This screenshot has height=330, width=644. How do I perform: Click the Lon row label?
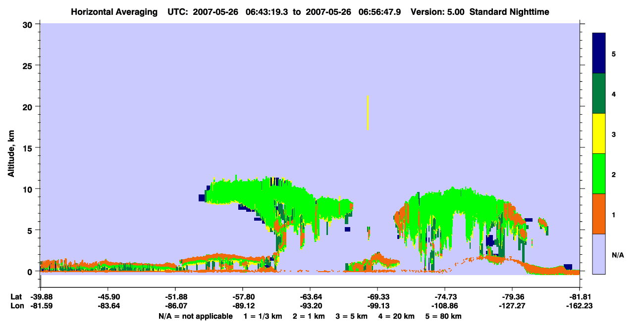[x=16, y=306]
